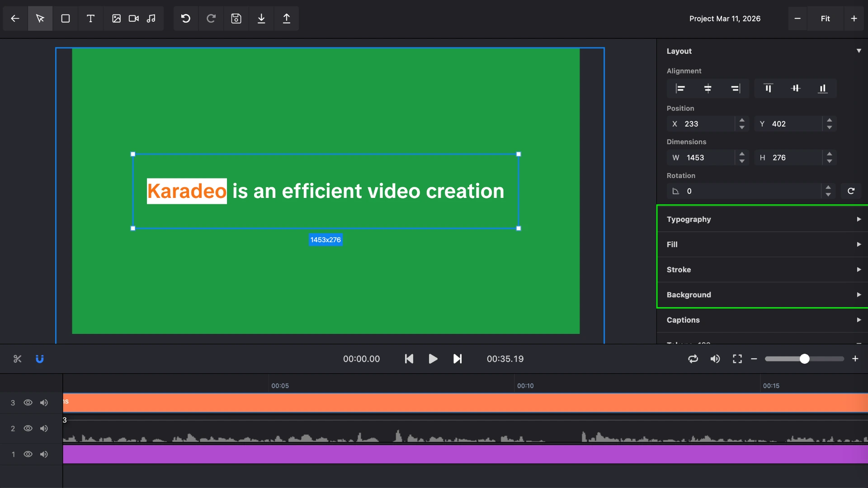The image size is (868, 488).
Task: Select the Text tool
Action: (91, 19)
